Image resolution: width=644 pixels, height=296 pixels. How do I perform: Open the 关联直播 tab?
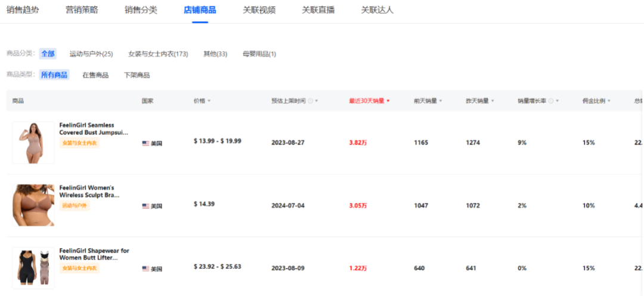click(318, 10)
